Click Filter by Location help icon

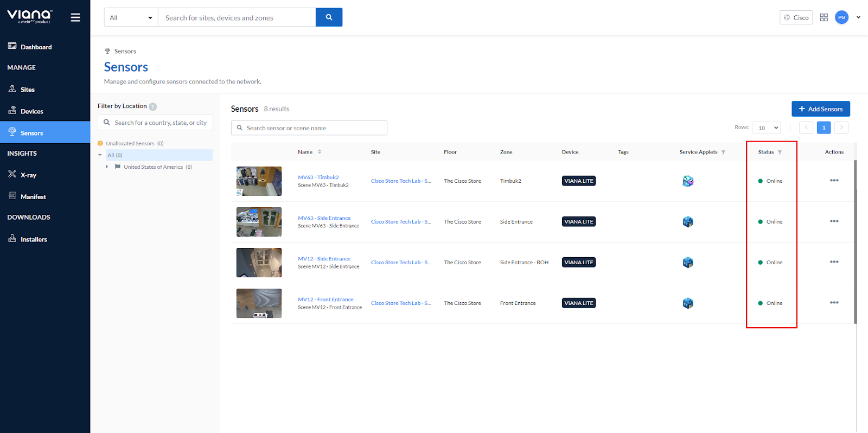click(153, 106)
